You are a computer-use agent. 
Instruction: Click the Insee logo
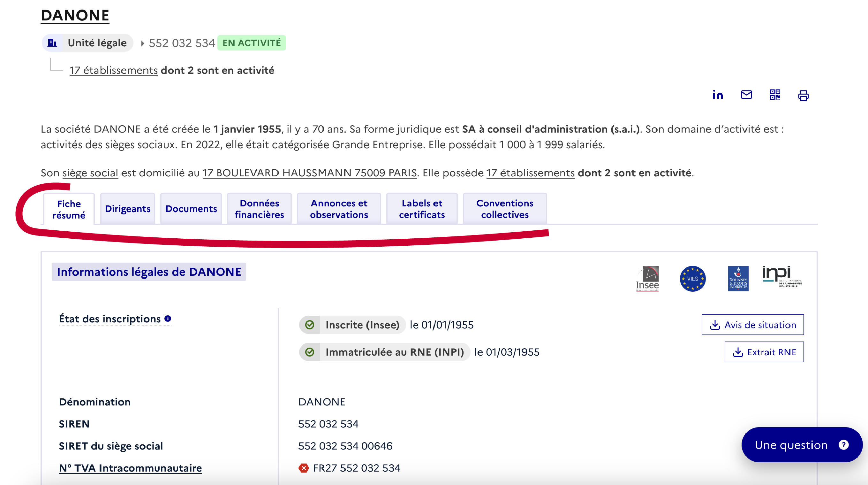click(x=647, y=279)
